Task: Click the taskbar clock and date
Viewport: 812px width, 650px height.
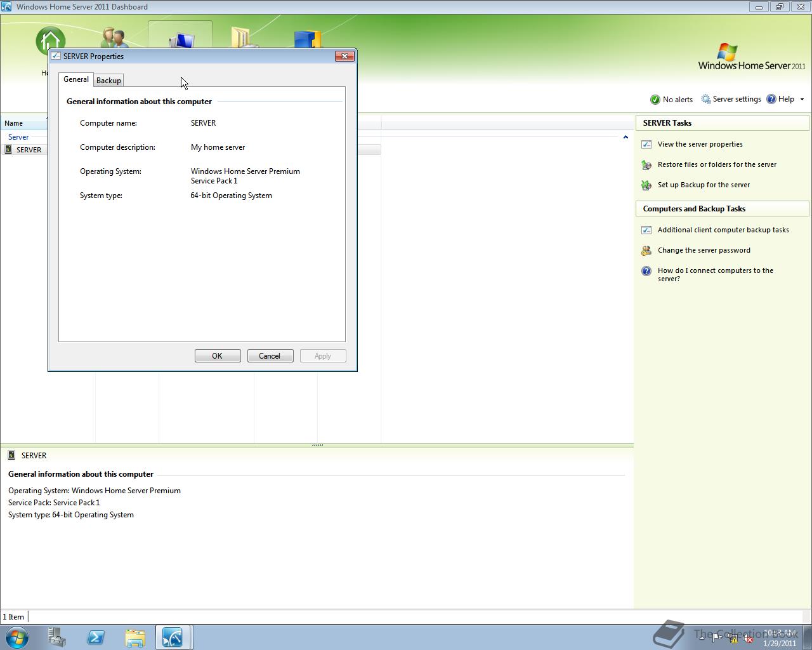Action: click(780, 638)
